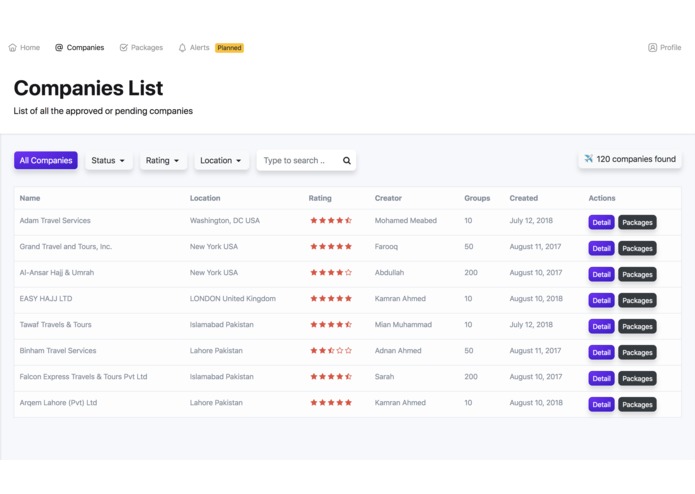The image size is (695, 494).
Task: Open Detail for EASY HAJJ LTD
Action: pos(601,300)
